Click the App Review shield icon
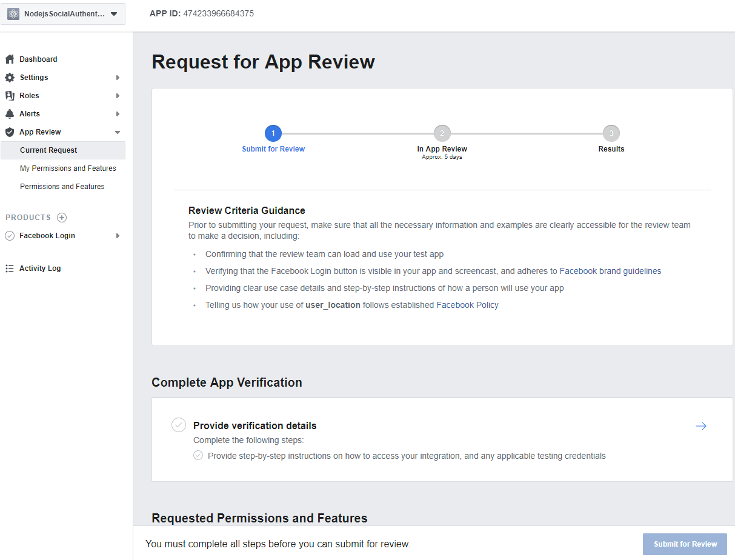The image size is (735, 560). coord(10,132)
